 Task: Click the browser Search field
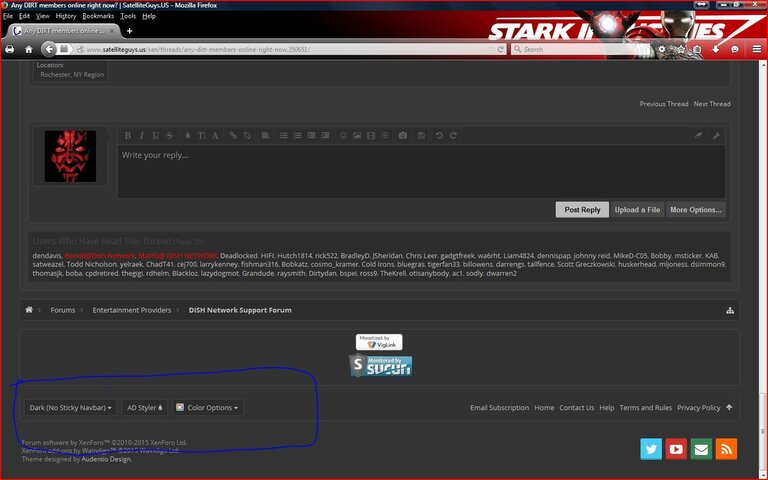click(x=580, y=49)
